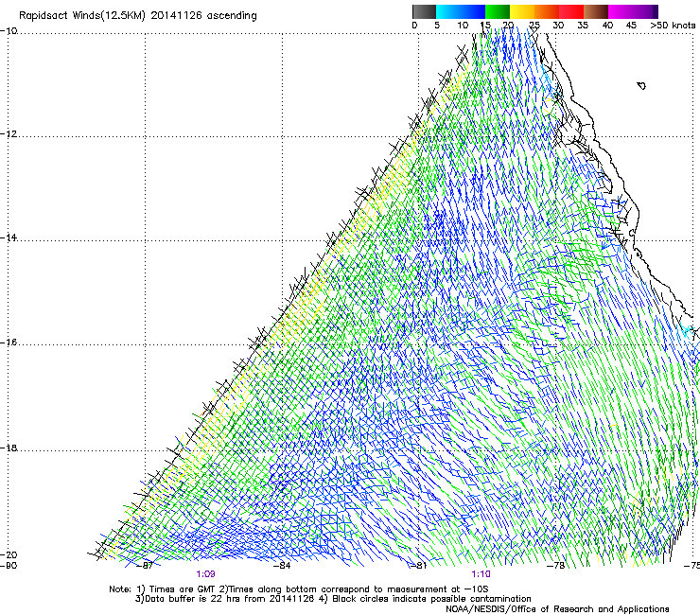
Task: Click the magenta 40-45 knots legend swatch
Action: (621, 11)
